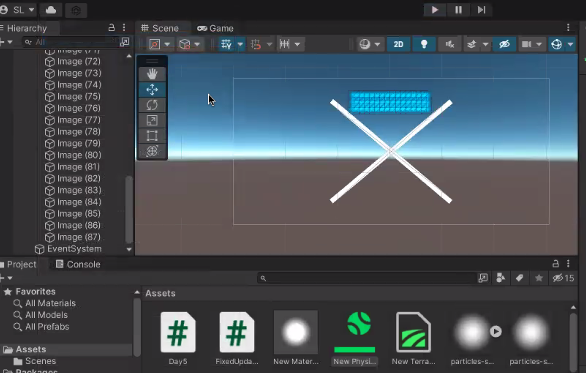Click search by label tag icon

(519, 278)
